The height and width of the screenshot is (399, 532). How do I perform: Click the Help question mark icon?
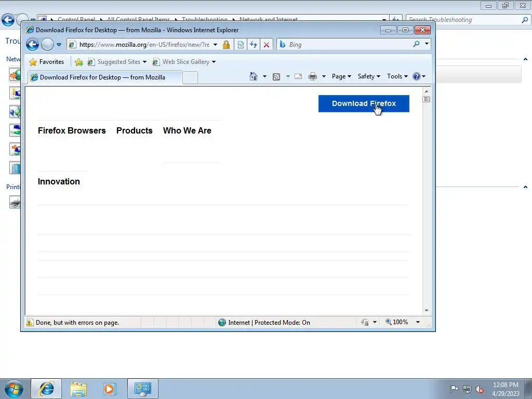tap(416, 76)
